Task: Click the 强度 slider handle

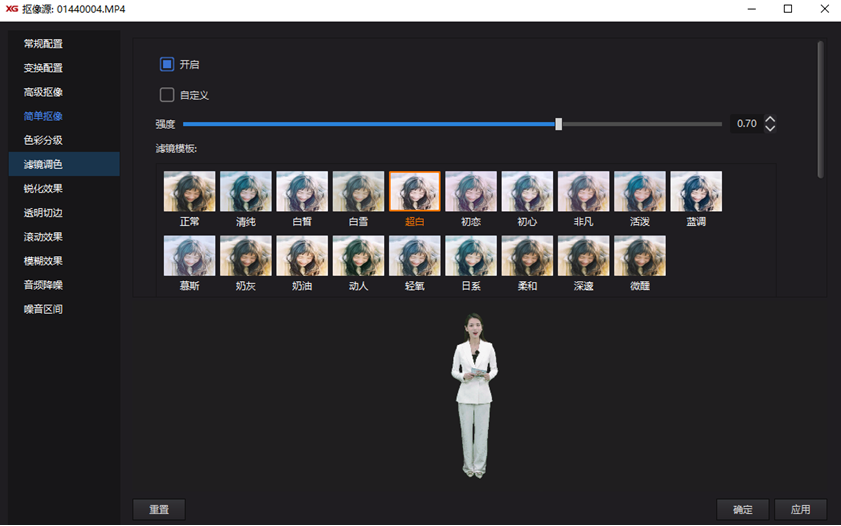Action: pyautogui.click(x=558, y=124)
